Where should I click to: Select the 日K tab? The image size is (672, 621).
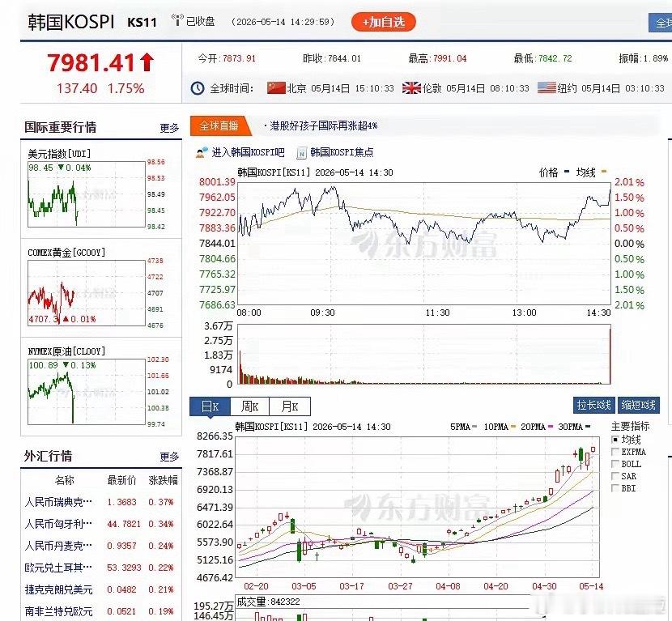210,406
